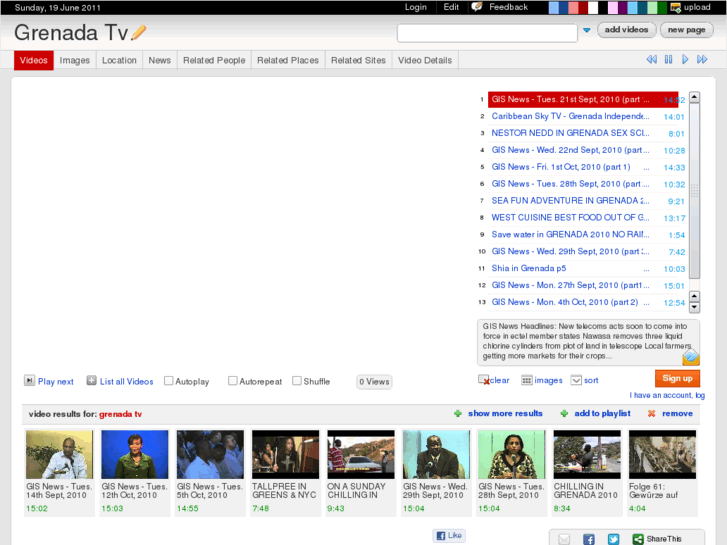Click the lower playlist up arrow button
Viewport: 727px width, 545px height.
pyautogui.click(x=694, y=296)
